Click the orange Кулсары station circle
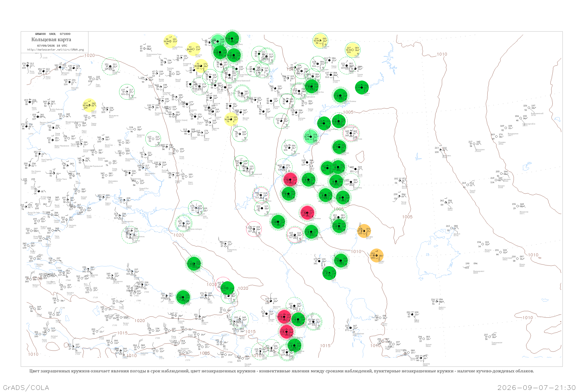Image resolution: width=588 pixels, height=392 pixels. tap(364, 231)
